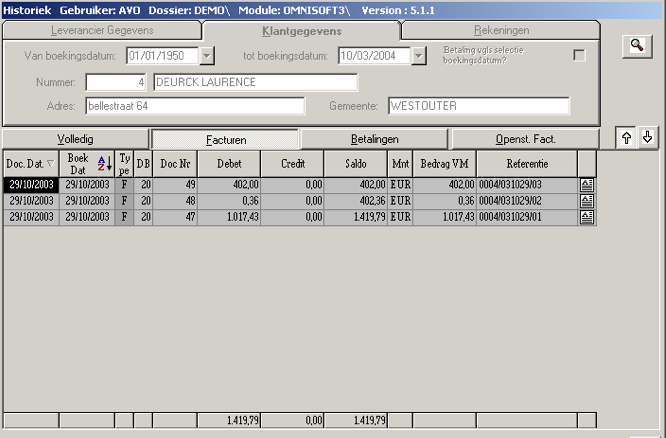Select Doc Nr cell 48

click(175, 201)
